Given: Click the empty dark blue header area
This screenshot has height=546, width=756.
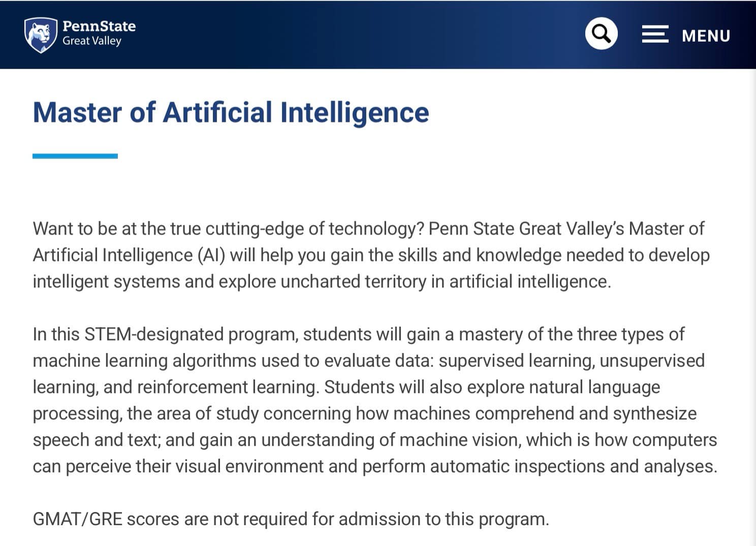Looking at the screenshot, I should (x=356, y=35).
